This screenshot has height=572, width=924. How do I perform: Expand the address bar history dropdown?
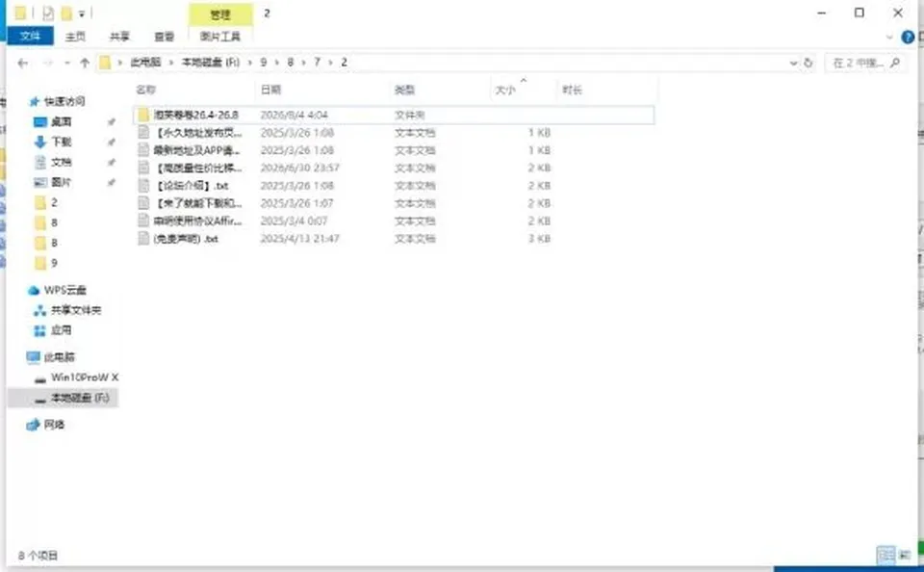pos(793,63)
